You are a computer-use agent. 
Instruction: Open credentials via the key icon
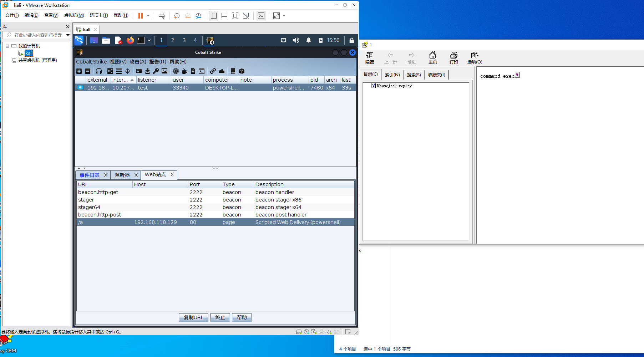156,71
